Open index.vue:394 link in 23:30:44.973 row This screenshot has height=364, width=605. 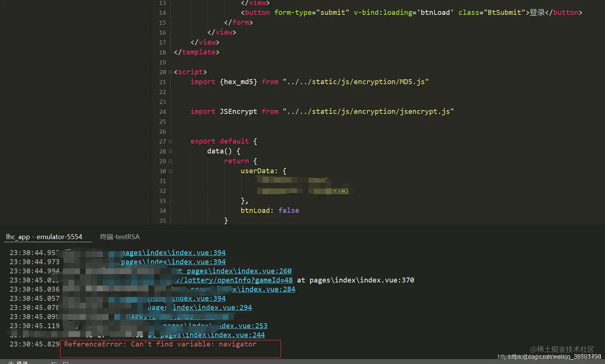coord(173,262)
